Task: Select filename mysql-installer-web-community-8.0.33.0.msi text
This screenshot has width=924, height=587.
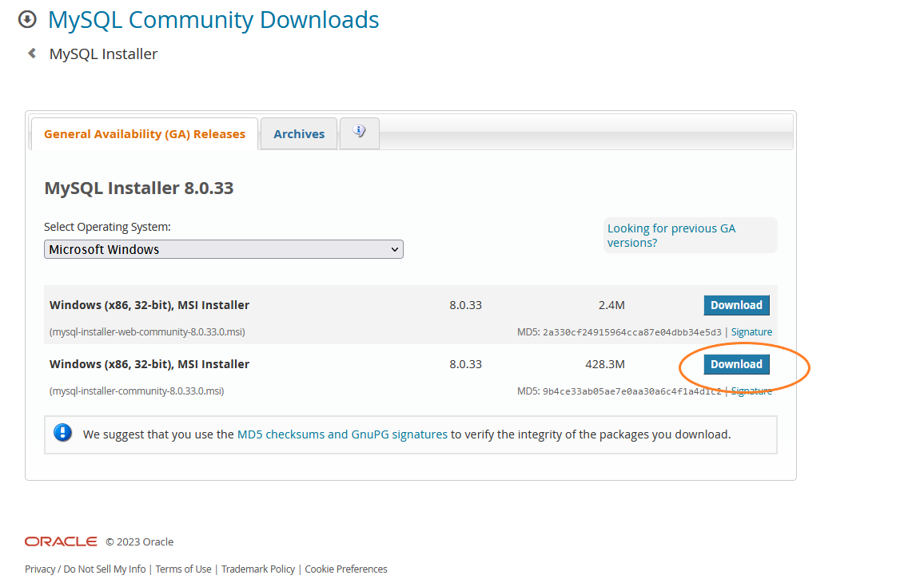Action: point(147,332)
